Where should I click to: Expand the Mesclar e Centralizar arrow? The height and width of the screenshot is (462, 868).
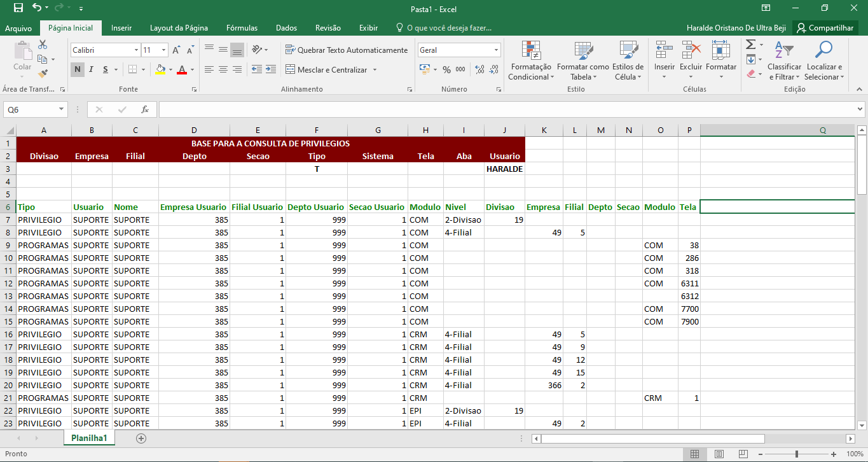point(375,69)
